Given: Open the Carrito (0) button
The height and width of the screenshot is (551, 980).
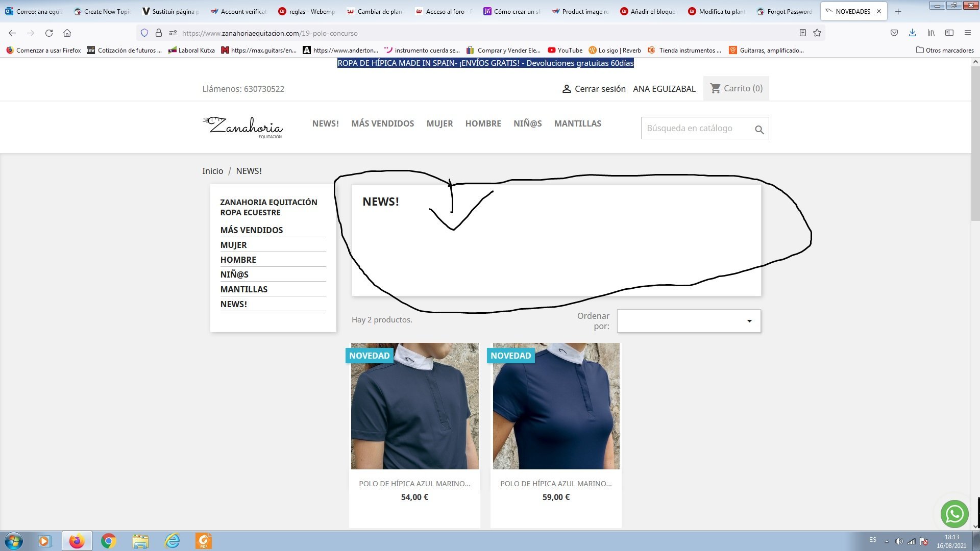Looking at the screenshot, I should click(736, 88).
